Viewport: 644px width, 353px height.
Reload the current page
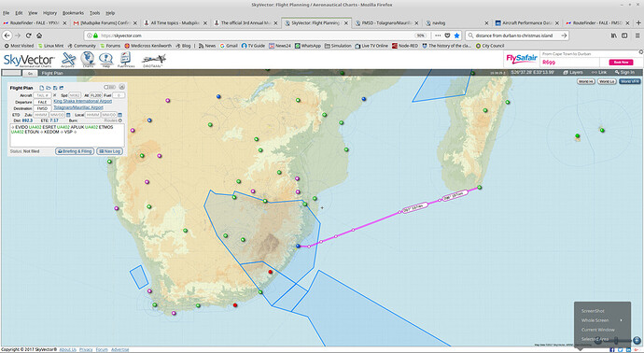click(28, 35)
